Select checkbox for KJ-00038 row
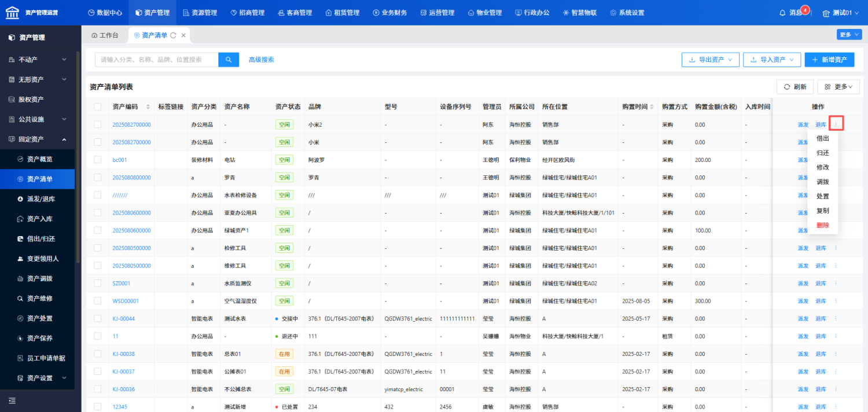This screenshot has width=868, height=412. (98, 354)
